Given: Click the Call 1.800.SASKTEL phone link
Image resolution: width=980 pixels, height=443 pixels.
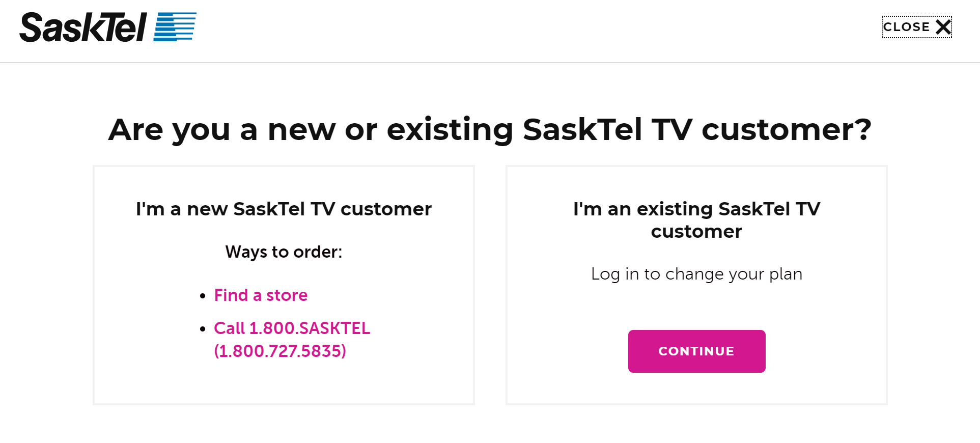Looking at the screenshot, I should point(292,328).
